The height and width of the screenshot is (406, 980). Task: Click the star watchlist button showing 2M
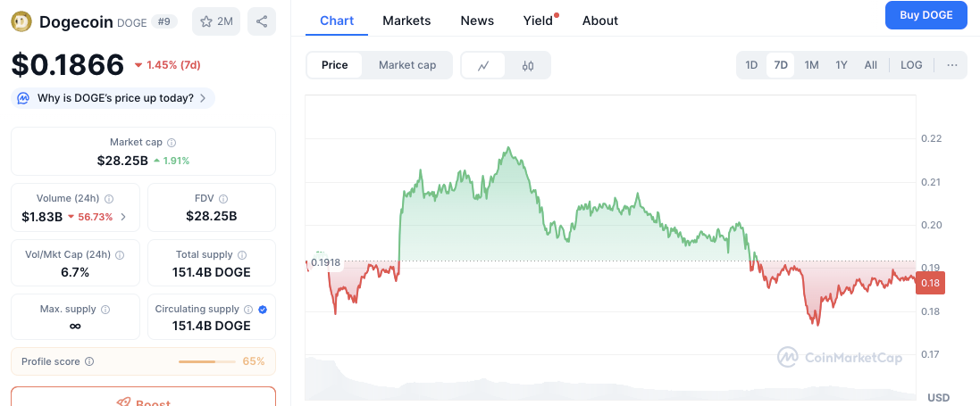(x=216, y=21)
